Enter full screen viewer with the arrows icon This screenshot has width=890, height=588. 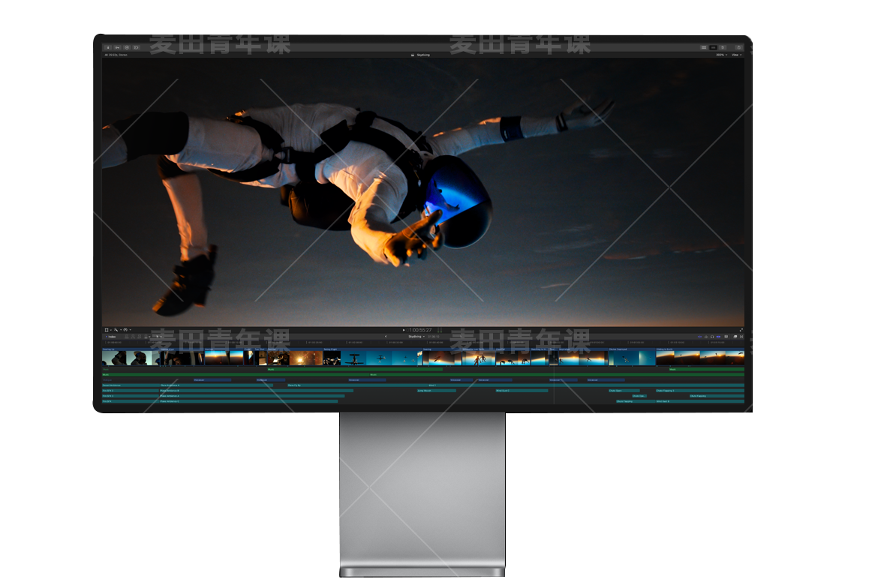[x=741, y=330]
